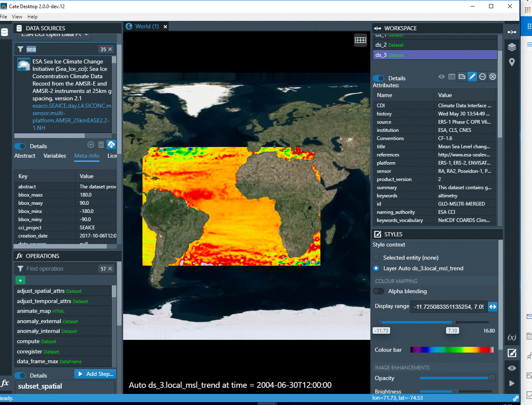
Task: Open the download dataset icon in Data Sources
Action: (111, 144)
